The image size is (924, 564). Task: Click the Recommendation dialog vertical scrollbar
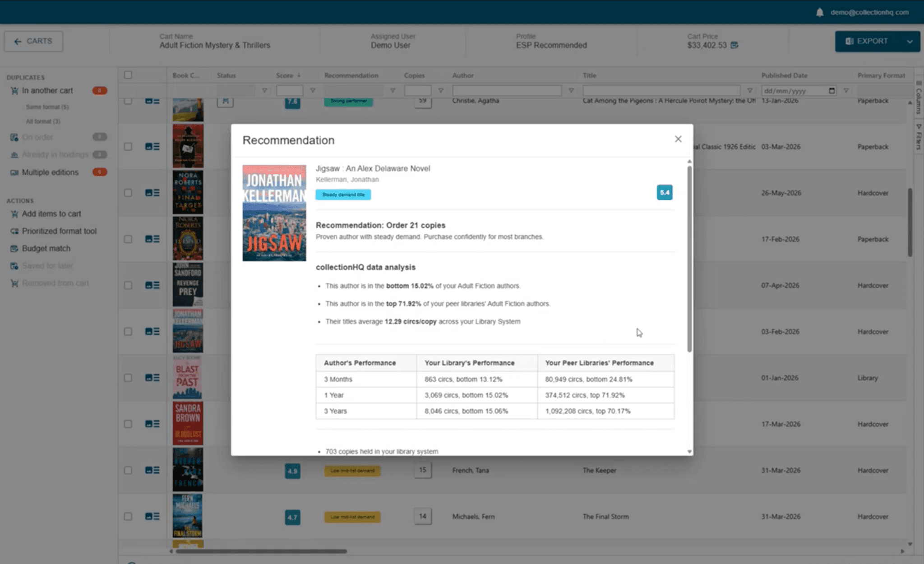[689, 259]
